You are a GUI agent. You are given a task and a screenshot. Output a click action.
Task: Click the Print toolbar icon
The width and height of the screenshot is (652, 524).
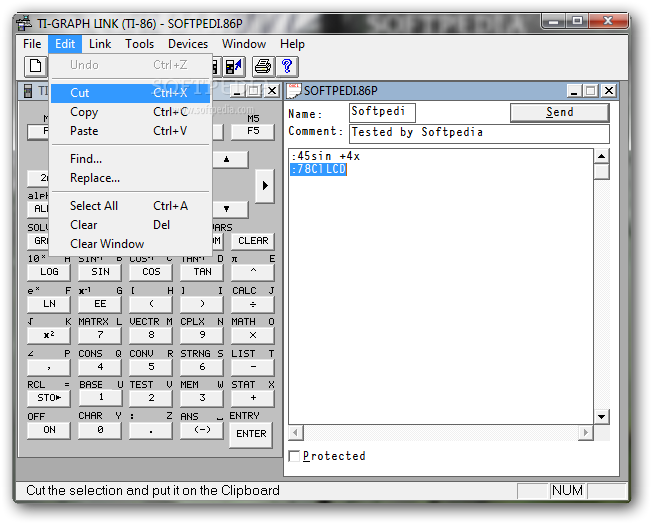click(x=263, y=66)
